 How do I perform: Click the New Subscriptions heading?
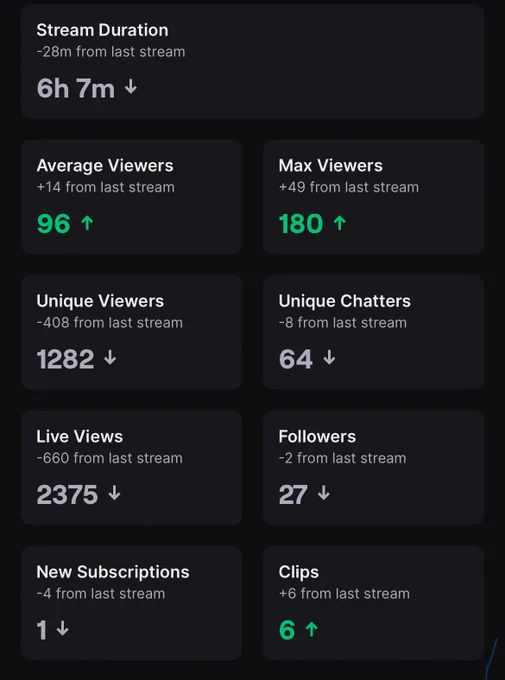pyautogui.click(x=113, y=572)
